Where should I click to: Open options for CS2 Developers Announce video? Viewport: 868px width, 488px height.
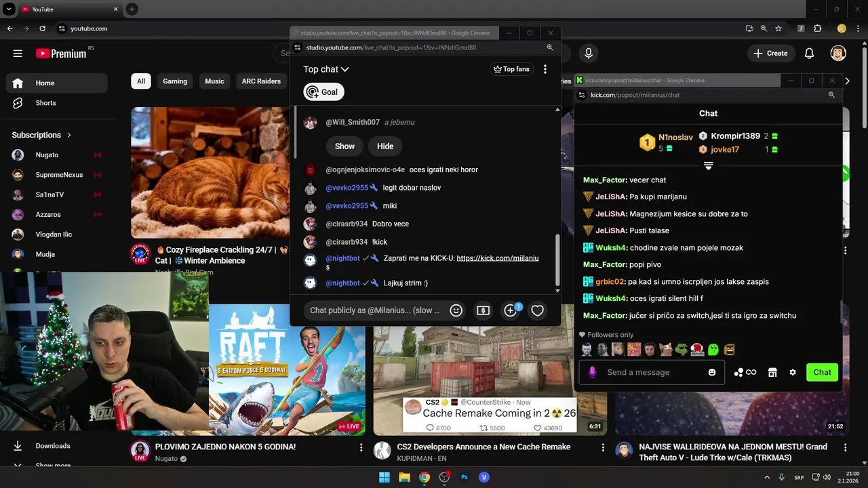point(604,448)
